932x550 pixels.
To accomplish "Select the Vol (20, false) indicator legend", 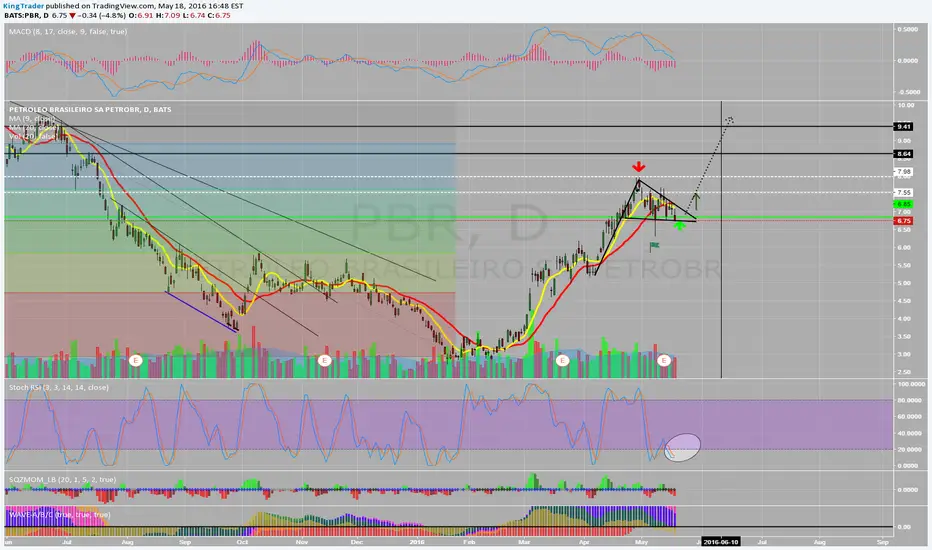I will [x=32, y=136].
